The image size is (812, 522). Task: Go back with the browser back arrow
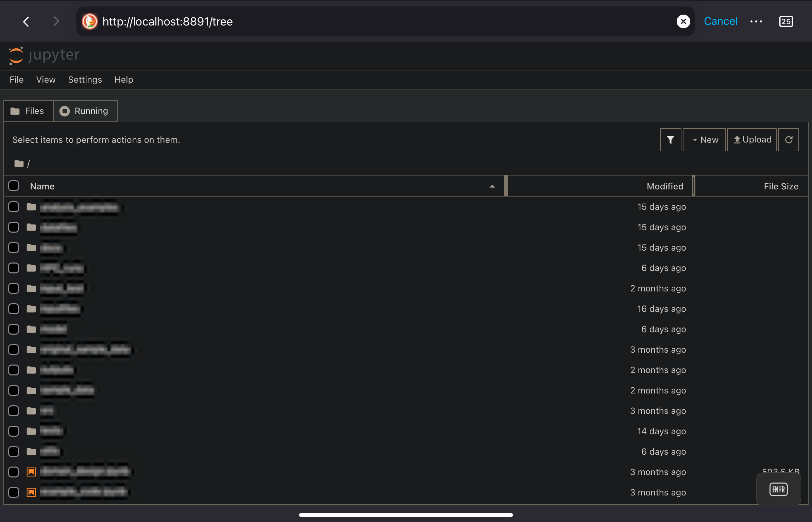coord(26,21)
